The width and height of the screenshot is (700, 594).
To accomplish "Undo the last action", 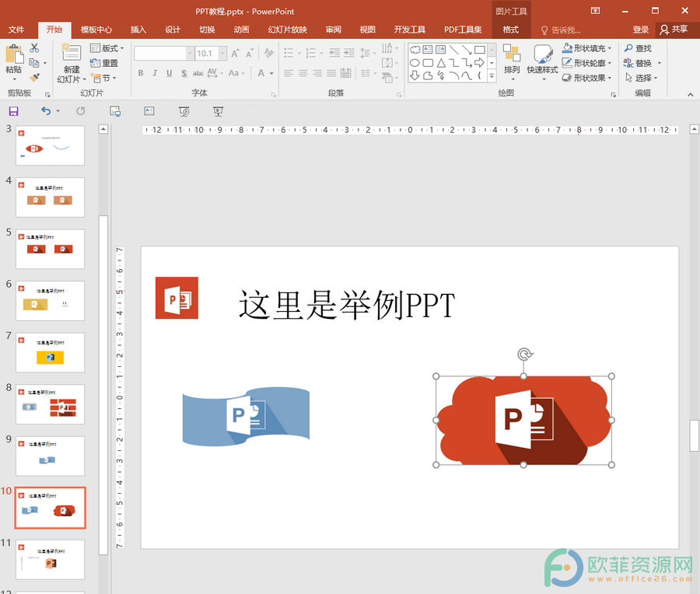I will tap(46, 110).
